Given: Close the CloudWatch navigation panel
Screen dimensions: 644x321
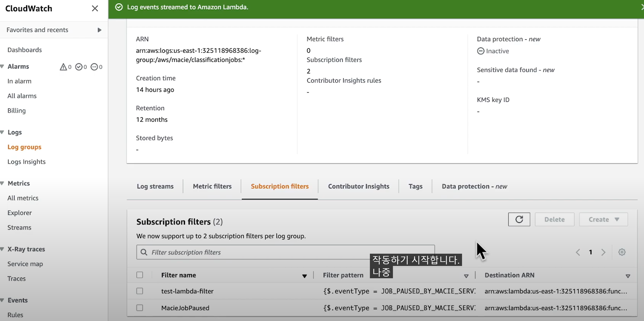Looking at the screenshot, I should point(95,8).
